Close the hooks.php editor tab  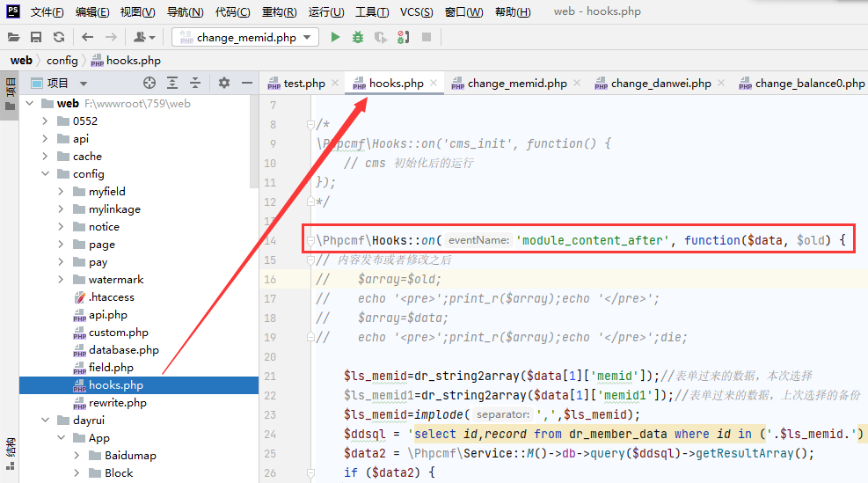tap(434, 83)
